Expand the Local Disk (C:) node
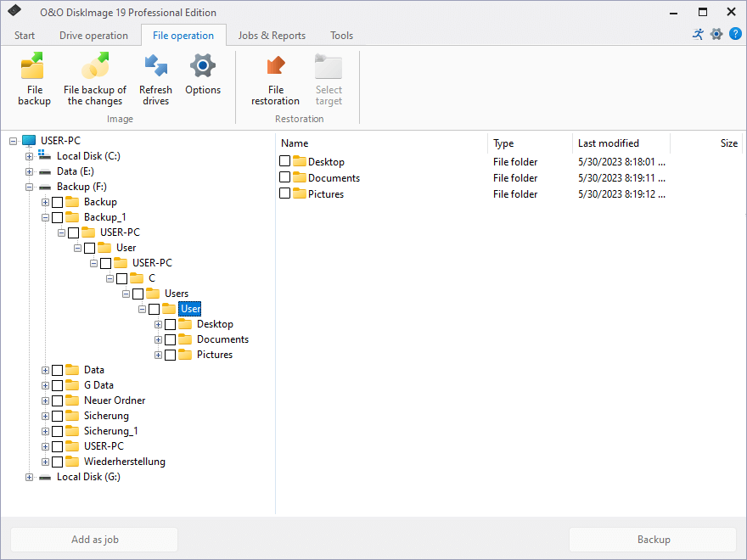747x560 pixels. tap(29, 155)
